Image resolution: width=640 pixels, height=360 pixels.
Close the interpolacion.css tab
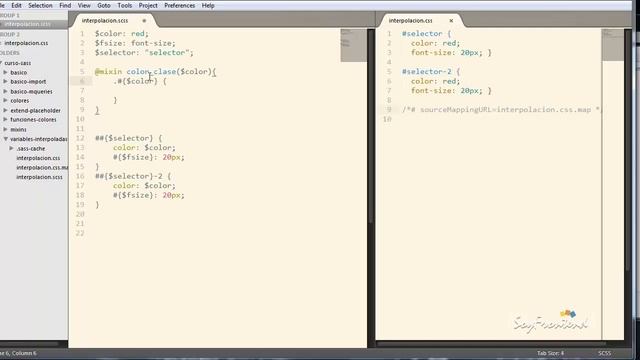pos(451,21)
